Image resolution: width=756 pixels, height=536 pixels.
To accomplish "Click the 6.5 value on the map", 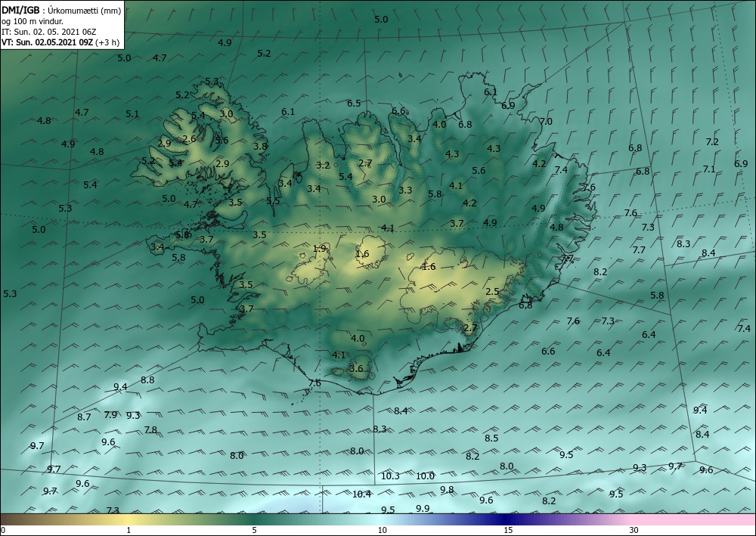I will (354, 103).
